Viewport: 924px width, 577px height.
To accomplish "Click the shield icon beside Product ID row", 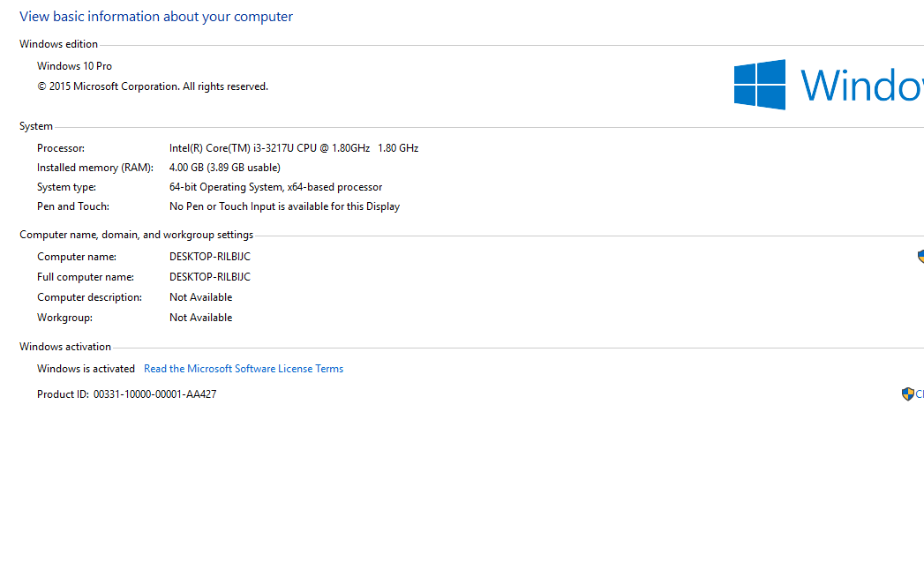I will tap(907, 394).
